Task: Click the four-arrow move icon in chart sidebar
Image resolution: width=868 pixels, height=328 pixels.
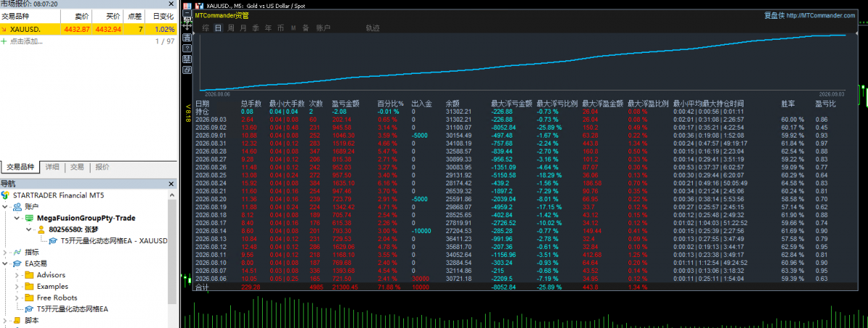Action: tap(187, 25)
